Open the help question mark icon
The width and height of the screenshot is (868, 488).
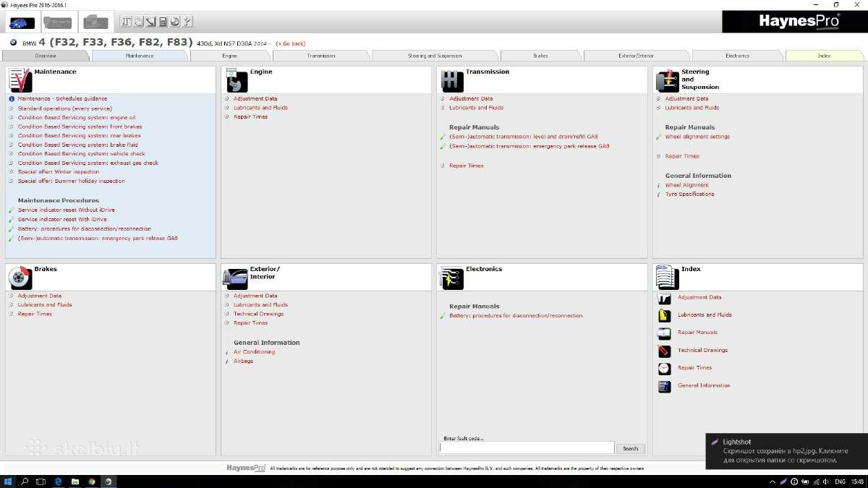[x=188, y=22]
